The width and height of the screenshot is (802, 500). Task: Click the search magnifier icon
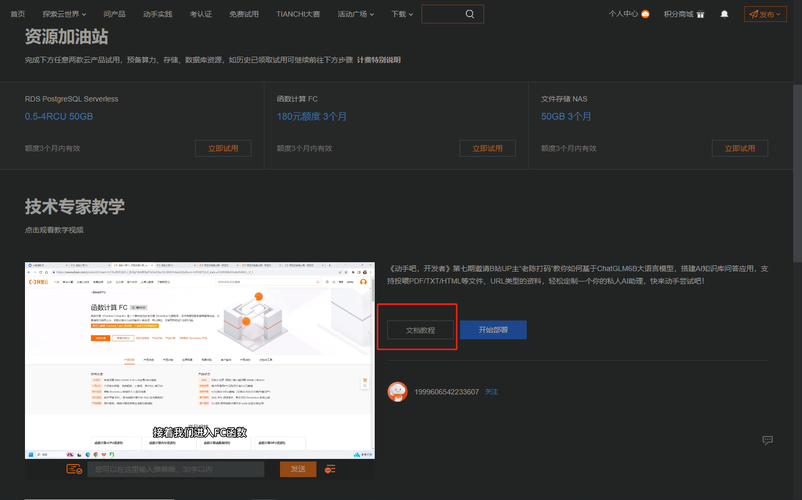pos(470,14)
